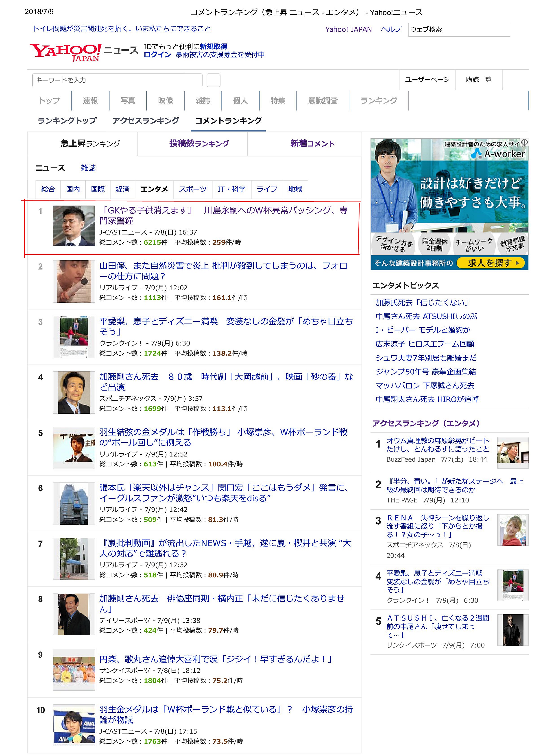
Task: Open the 求人を探す ad button
Action: click(491, 263)
